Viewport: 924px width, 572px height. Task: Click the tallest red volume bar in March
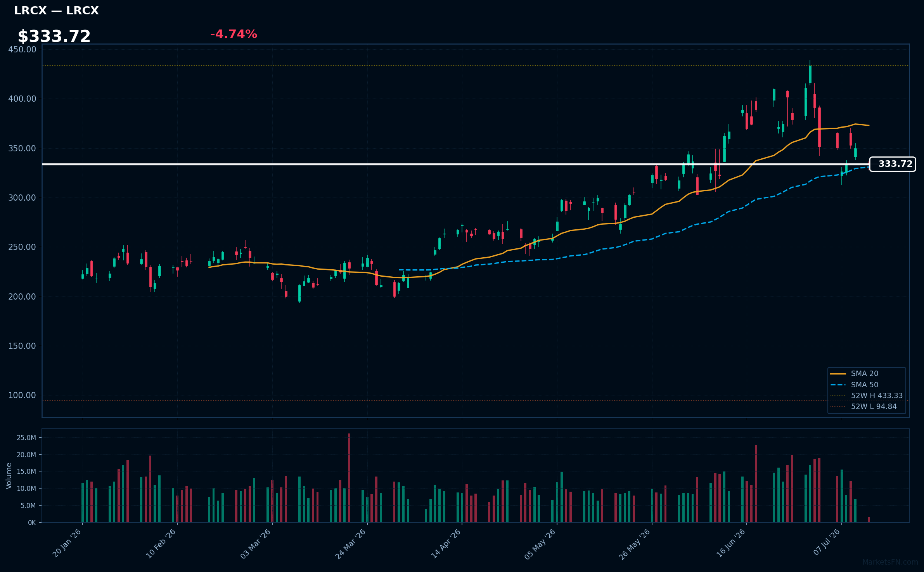click(349, 478)
